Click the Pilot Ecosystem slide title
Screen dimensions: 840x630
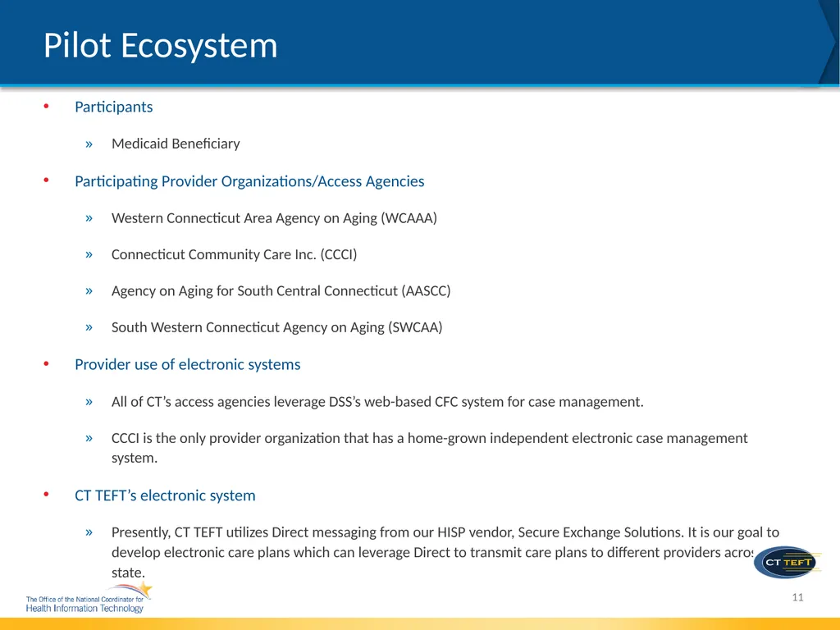click(x=160, y=45)
